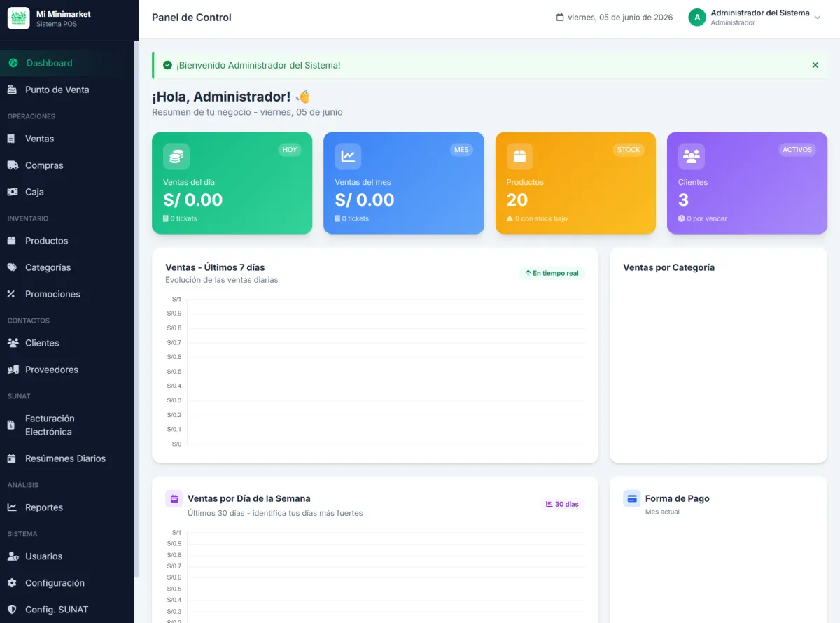Click the 30 días badge

[x=562, y=504]
